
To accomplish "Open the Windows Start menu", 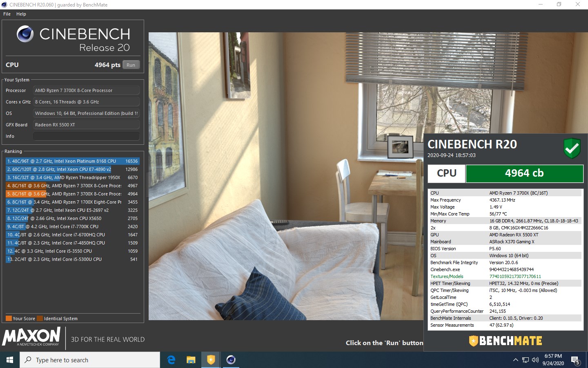I will [10, 360].
